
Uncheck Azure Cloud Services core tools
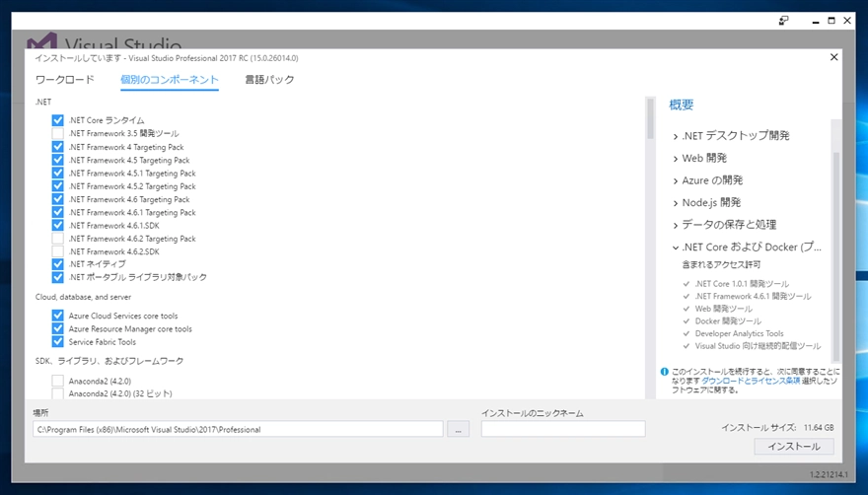57,316
